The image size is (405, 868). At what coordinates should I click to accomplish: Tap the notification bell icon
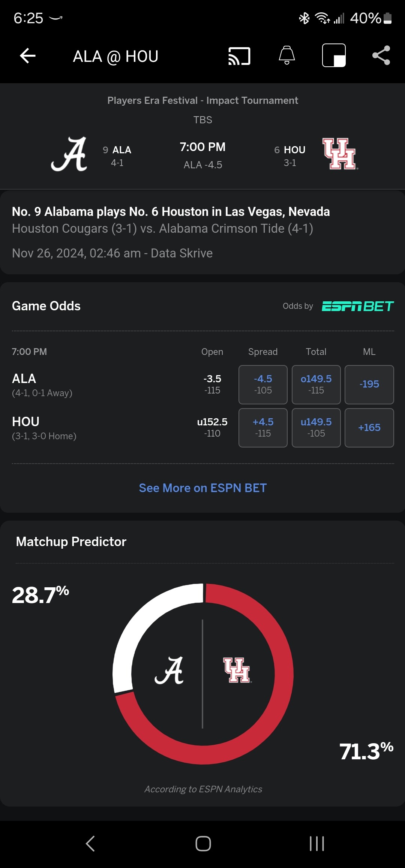point(287,55)
